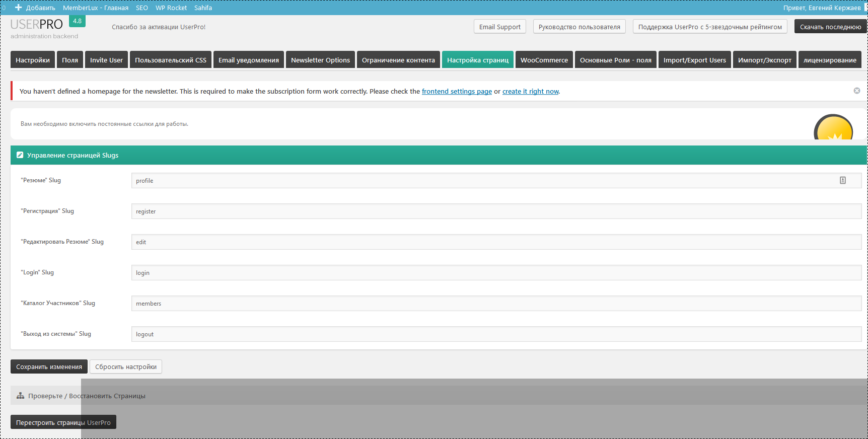This screenshot has width=868, height=439.
Task: Click Перестроить страницы UserPro button
Action: (x=63, y=422)
